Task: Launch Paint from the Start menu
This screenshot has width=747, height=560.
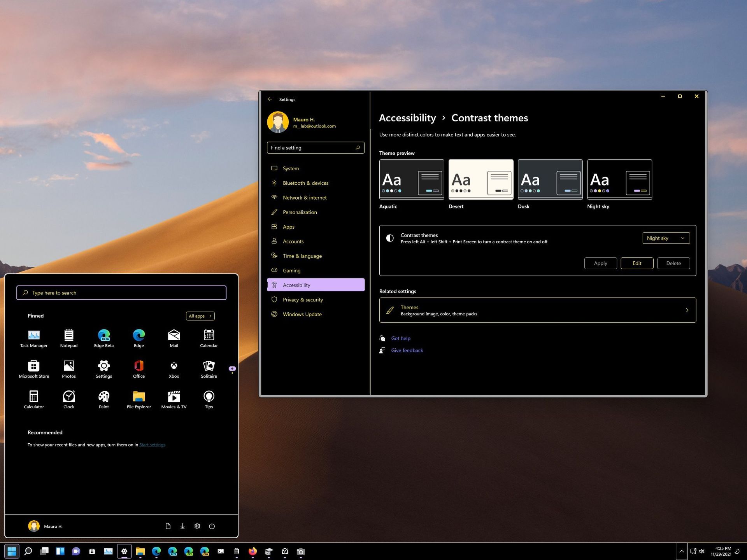Action: pyautogui.click(x=103, y=399)
